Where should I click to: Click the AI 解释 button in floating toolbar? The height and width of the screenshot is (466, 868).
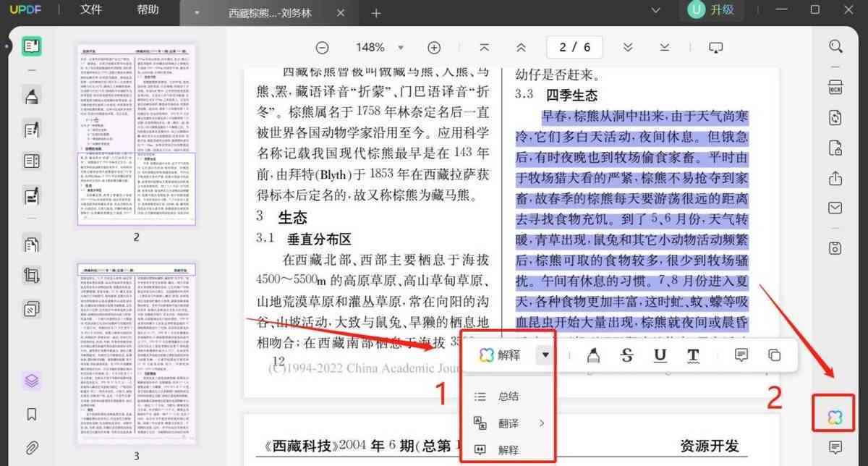tap(500, 355)
